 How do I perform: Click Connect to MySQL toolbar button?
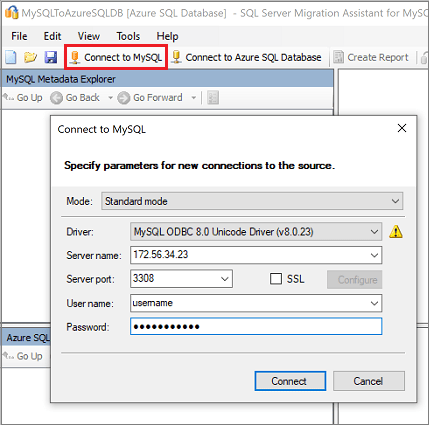116,57
